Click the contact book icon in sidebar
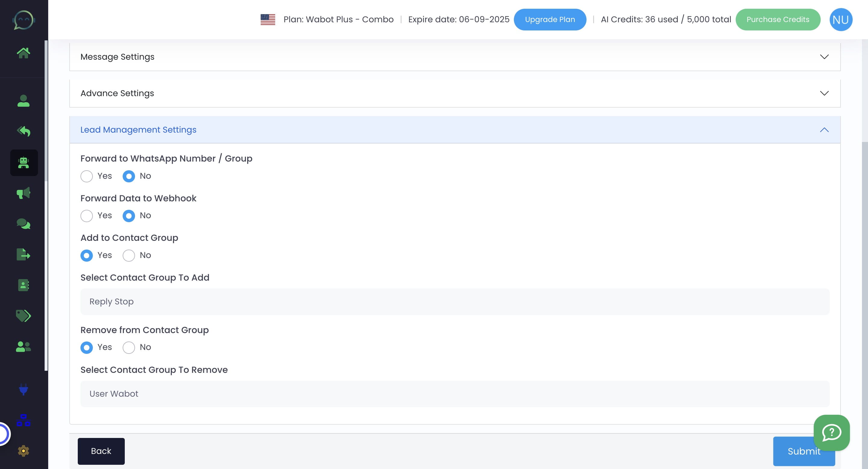Viewport: 868px width, 469px height. point(24,285)
